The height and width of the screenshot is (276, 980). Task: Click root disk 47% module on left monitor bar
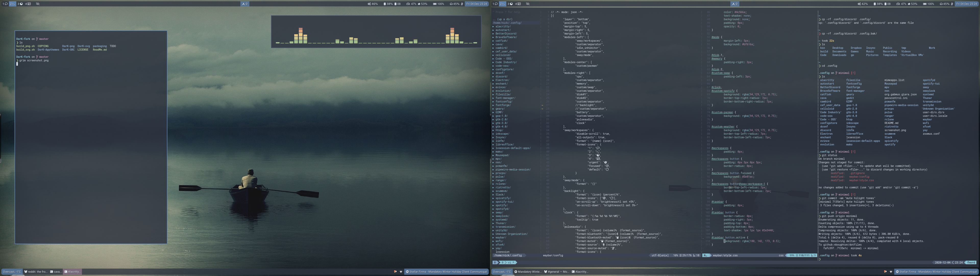point(411,4)
